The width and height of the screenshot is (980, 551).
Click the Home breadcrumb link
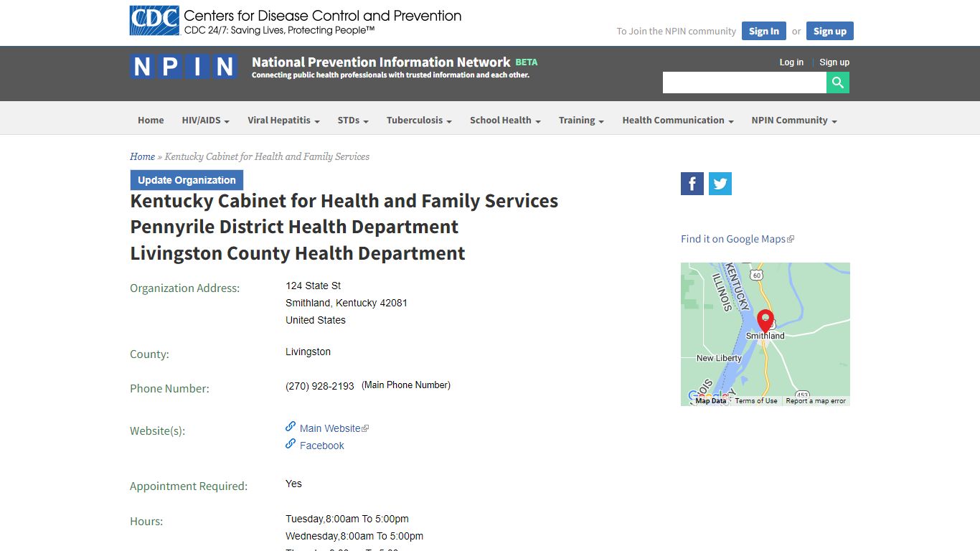142,156
